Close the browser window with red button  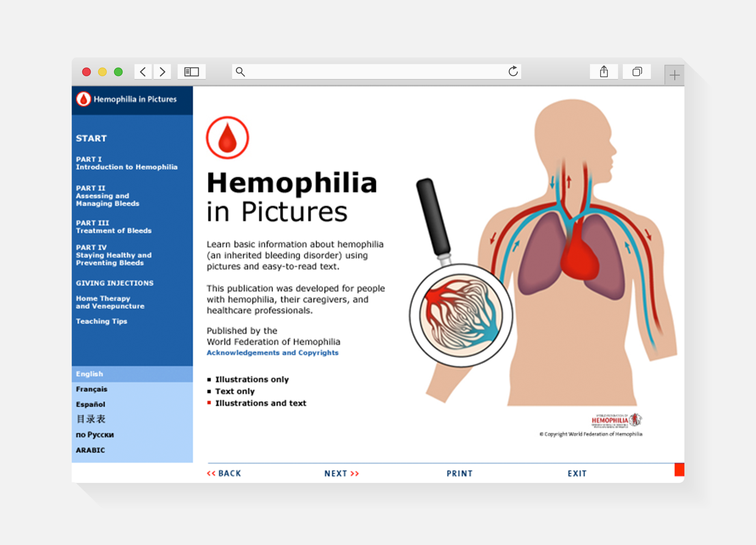[x=87, y=72]
